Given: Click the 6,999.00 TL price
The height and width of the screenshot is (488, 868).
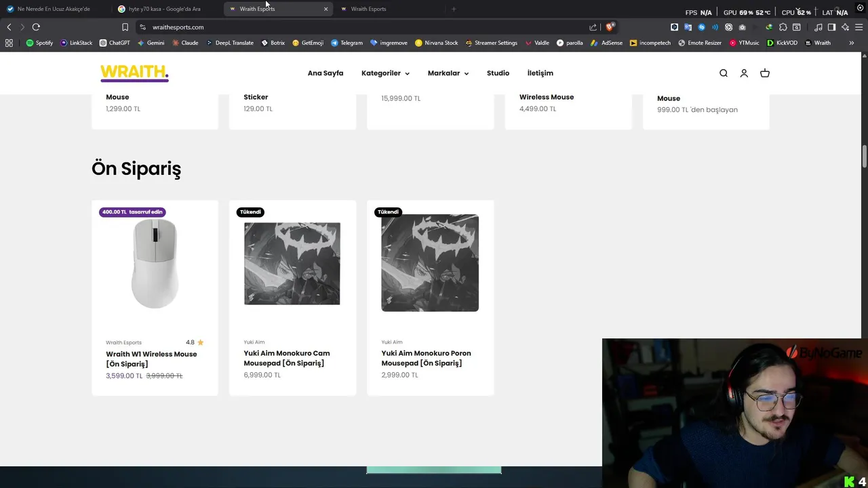Looking at the screenshot, I should click(x=262, y=375).
